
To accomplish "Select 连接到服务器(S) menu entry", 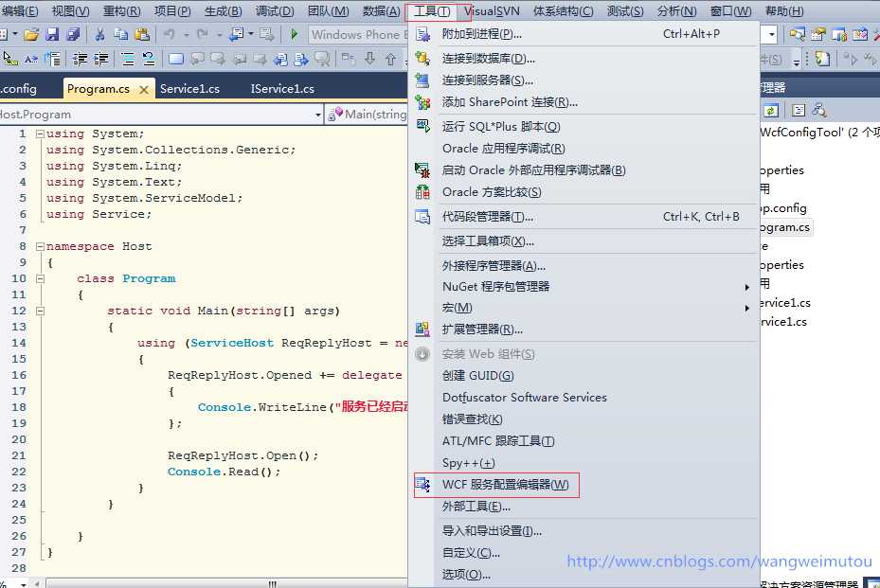I will point(584,80).
